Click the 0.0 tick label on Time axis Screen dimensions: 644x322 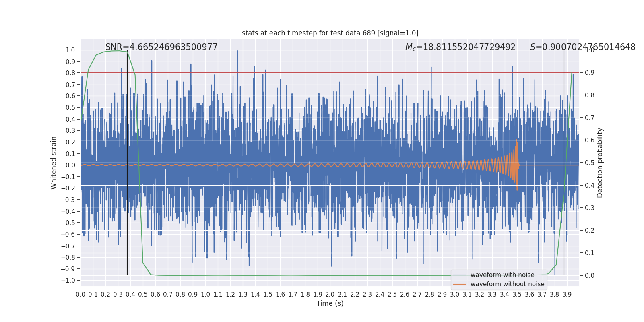(x=80, y=294)
